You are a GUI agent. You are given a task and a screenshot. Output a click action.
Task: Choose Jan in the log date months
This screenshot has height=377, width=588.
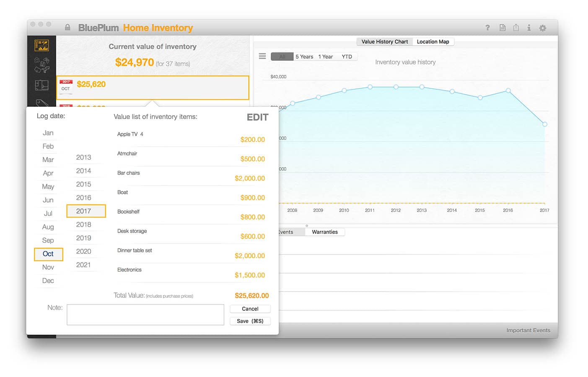(48, 133)
